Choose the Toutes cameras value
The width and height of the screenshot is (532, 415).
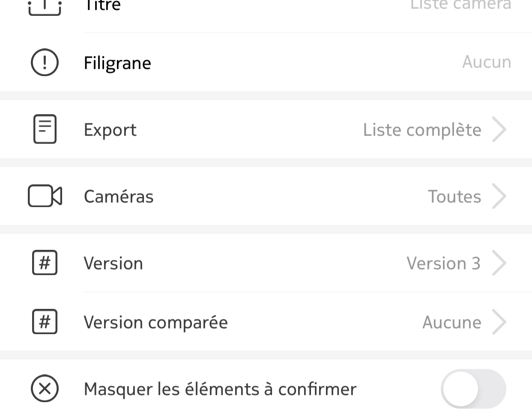coord(454,197)
